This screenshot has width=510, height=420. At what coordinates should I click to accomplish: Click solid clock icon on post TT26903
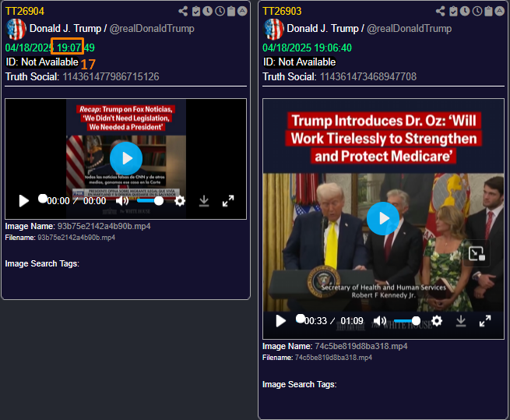(x=465, y=11)
